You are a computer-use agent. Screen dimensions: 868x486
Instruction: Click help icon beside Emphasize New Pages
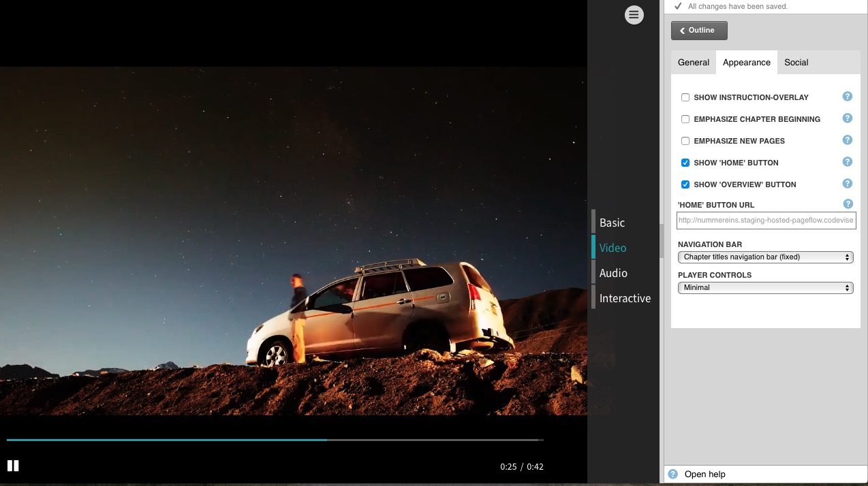pos(848,140)
